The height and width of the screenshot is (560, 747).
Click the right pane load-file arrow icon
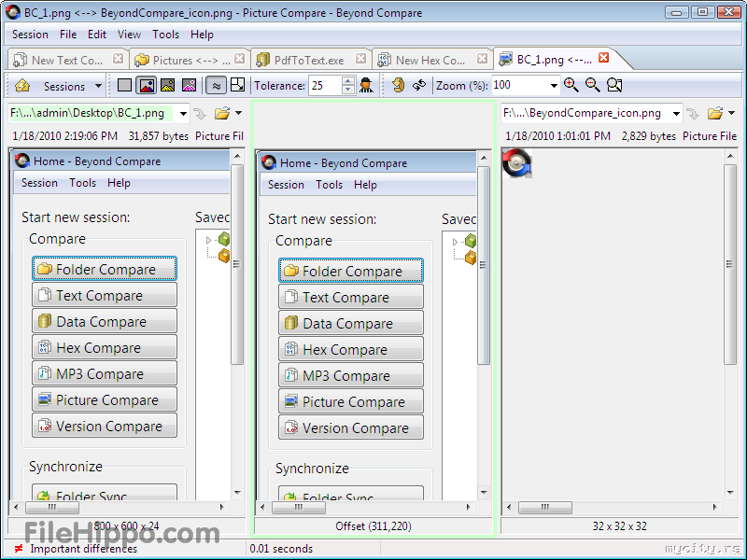693,114
